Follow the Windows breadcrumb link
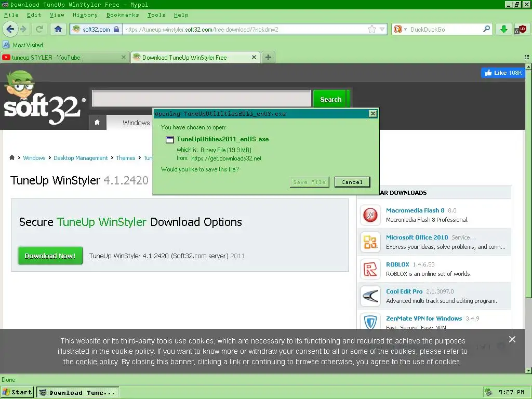The width and height of the screenshot is (532, 399). 34,158
